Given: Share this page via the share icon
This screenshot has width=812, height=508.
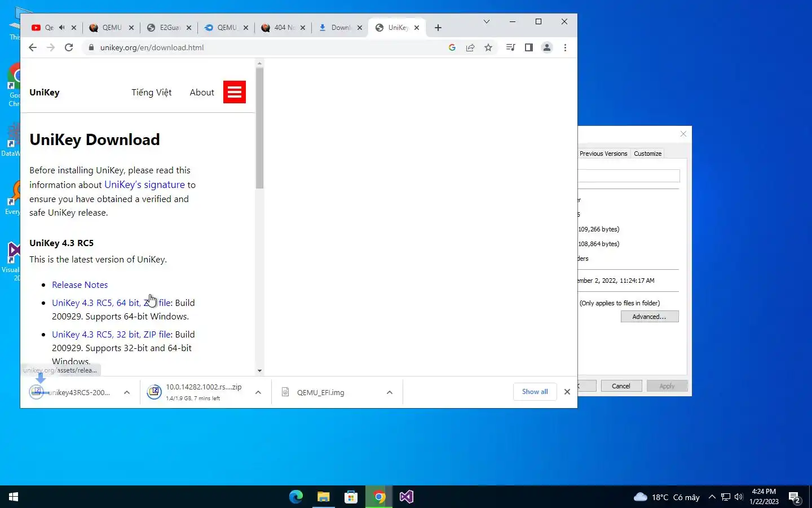Looking at the screenshot, I should 470,47.
